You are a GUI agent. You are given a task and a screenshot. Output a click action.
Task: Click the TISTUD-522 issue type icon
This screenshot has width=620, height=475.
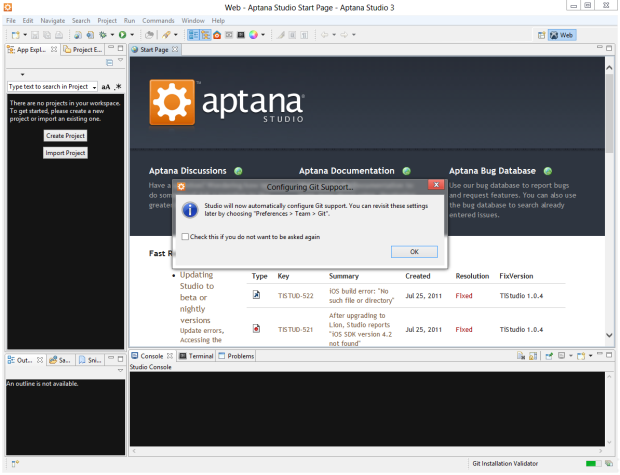click(256, 295)
